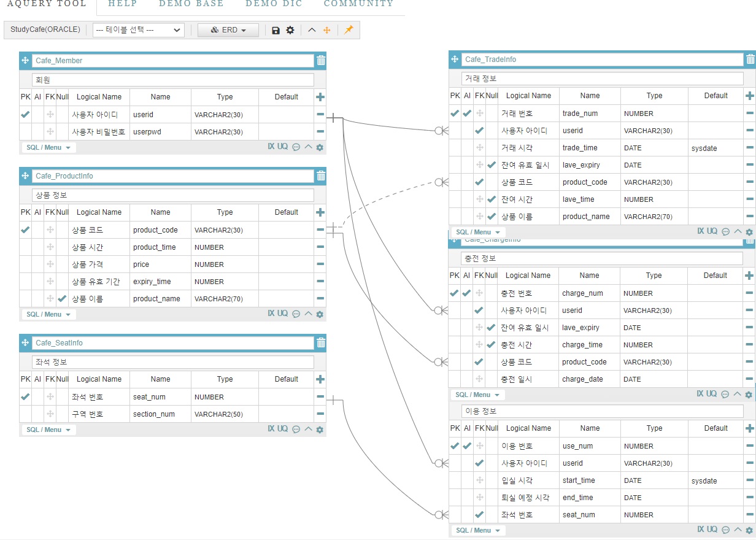Toggle Null checkmark for lave_time row
The width and height of the screenshot is (756, 540).
pos(492,199)
